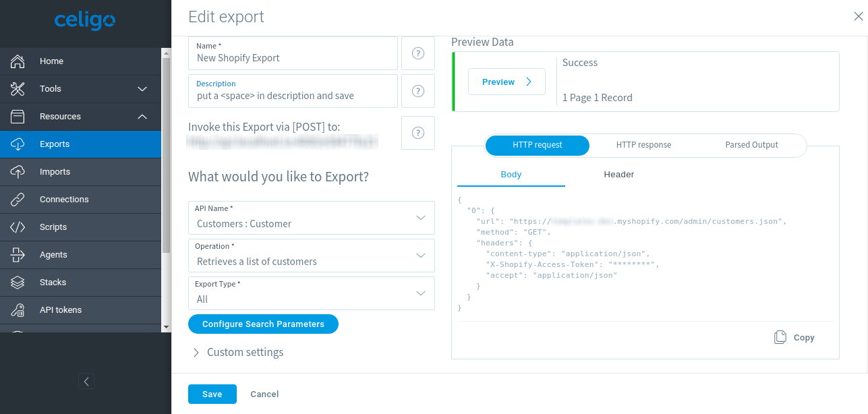Go to Home in the sidebar
Image resolution: width=868 pixels, height=414 pixels.
pyautogui.click(x=80, y=61)
